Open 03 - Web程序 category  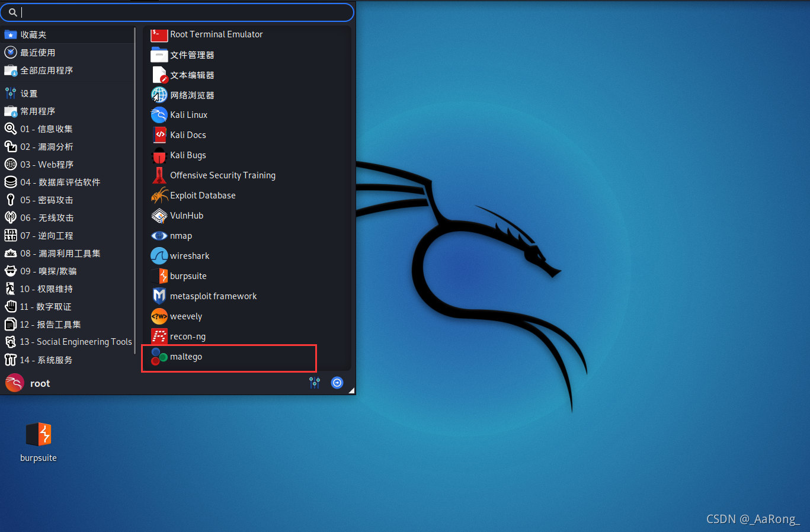(x=68, y=165)
